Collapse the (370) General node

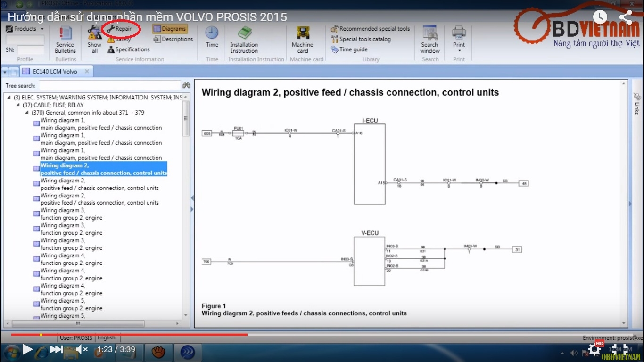tap(27, 113)
